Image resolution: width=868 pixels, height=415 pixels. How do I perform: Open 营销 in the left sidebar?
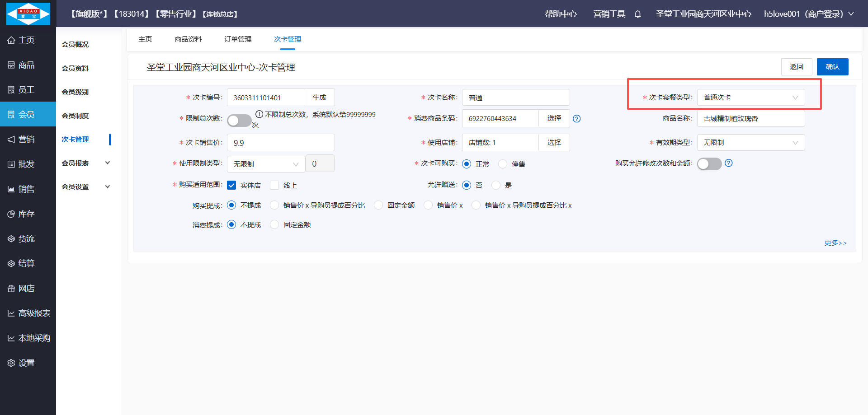click(28, 139)
